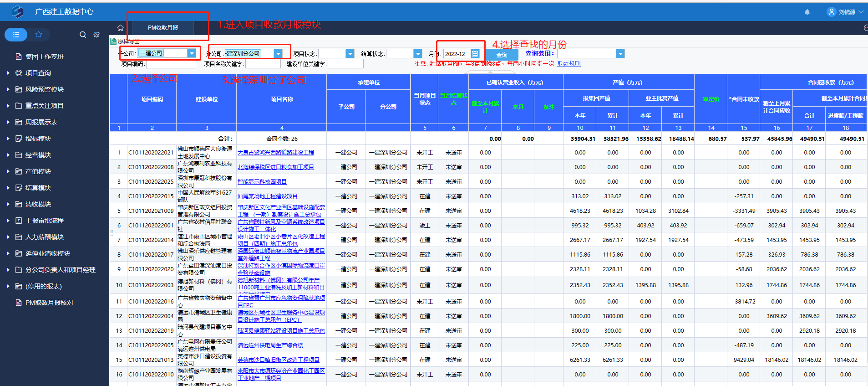Viewport: 868px width, 386px height.
Task: Click the 广西建工数据中心 logo icon
Action: pyautogui.click(x=17, y=11)
